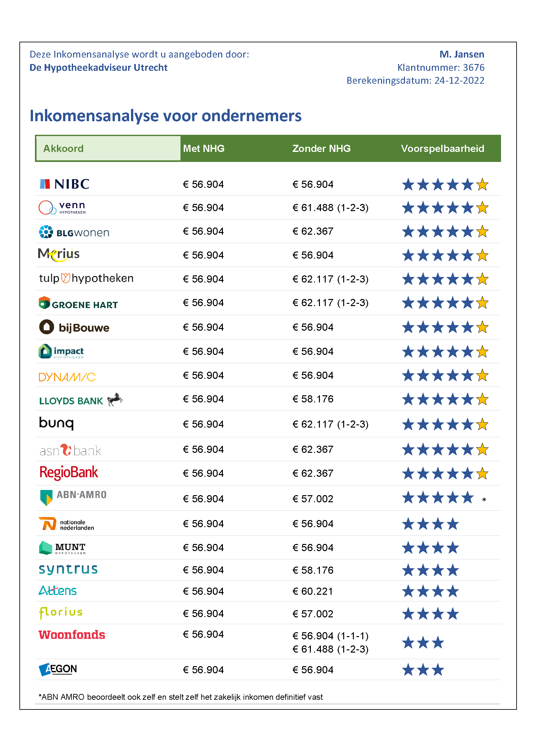The width and height of the screenshot is (535, 756).
Task: Select the bunq logo
Action: point(56,423)
